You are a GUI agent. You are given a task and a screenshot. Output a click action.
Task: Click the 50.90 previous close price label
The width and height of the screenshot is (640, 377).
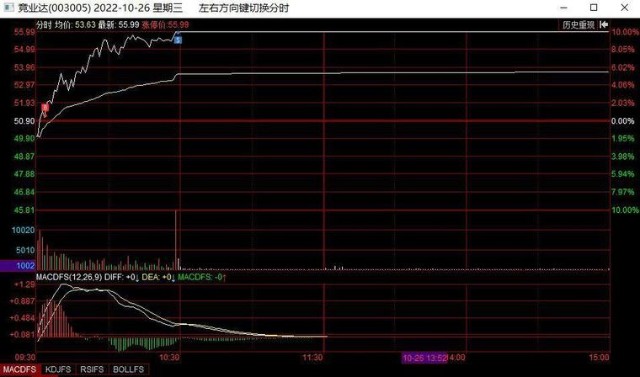tap(24, 121)
